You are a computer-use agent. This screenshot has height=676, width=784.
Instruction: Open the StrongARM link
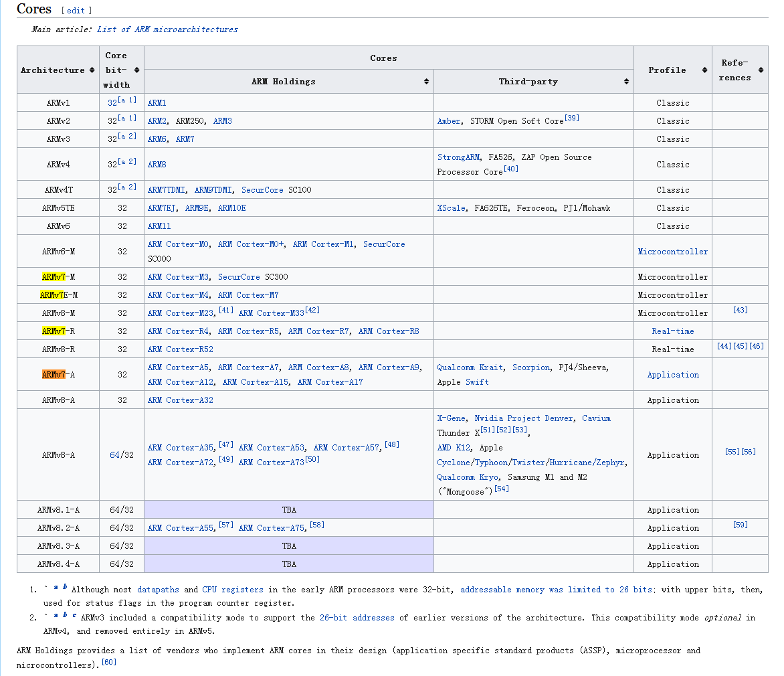(458, 157)
